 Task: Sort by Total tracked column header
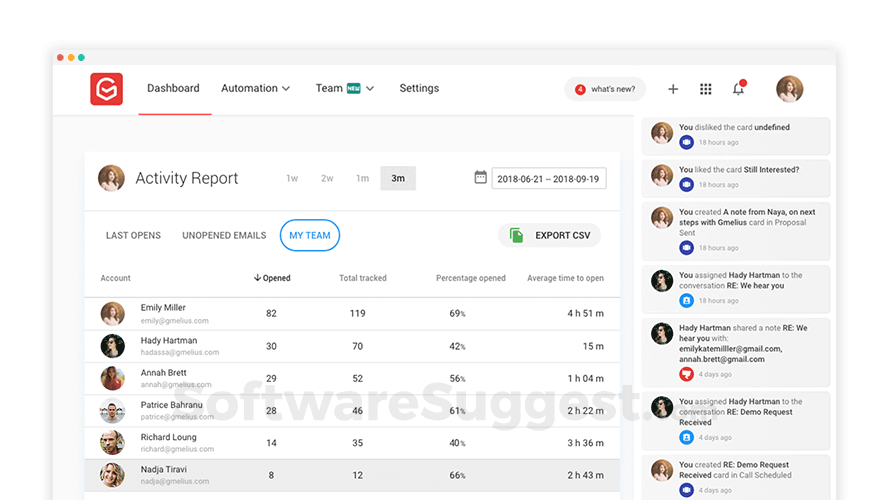point(363,278)
